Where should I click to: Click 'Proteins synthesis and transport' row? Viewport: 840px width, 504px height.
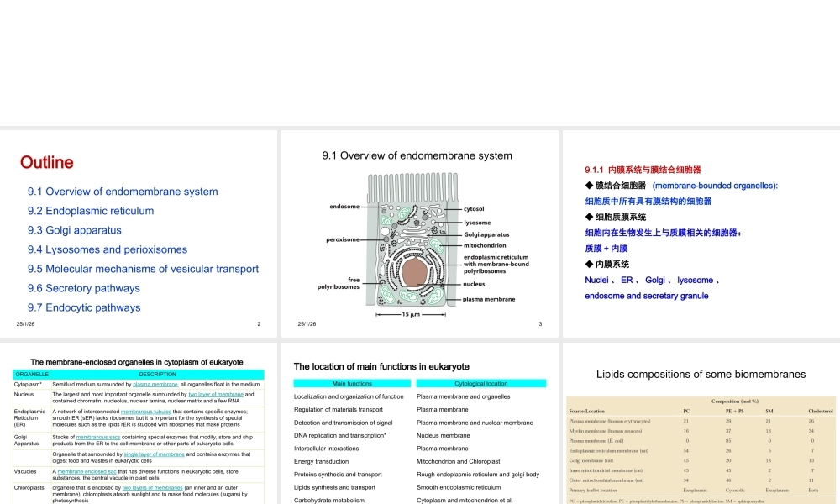tap(338, 475)
